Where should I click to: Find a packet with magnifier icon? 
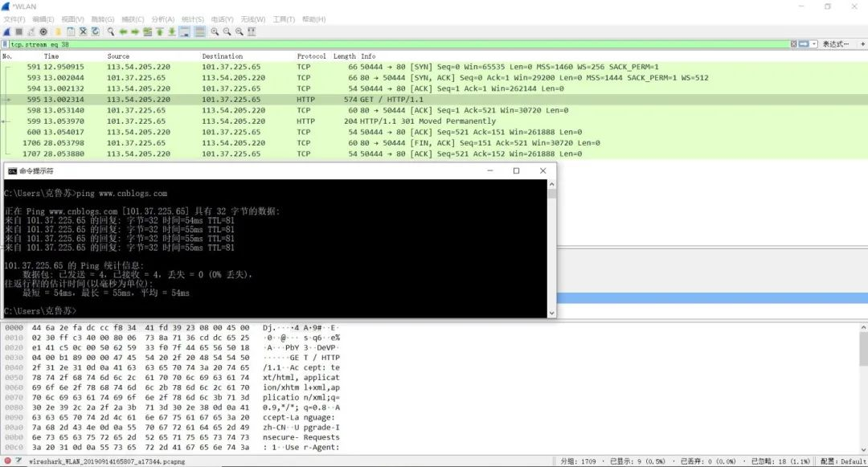coord(111,31)
